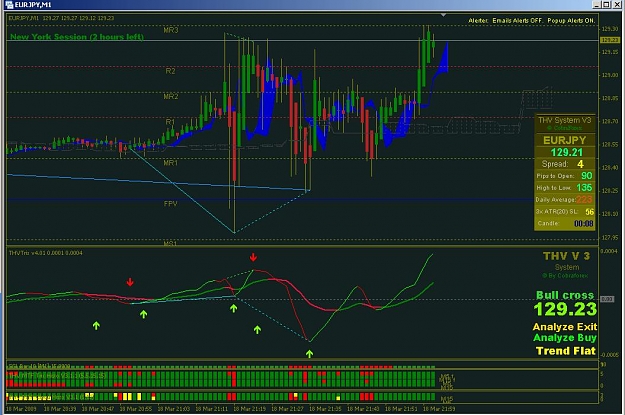This screenshot has width=625, height=415.
Task: Click the EURJPY,M1 window title icon
Action: coord(9,5)
